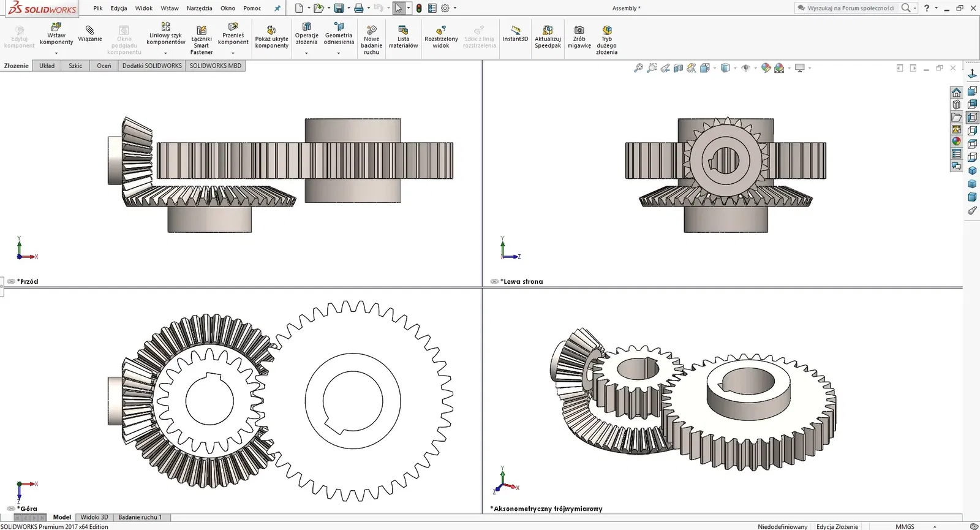This screenshot has height=530, width=980.
Task: Open Geometria odniesienia tool
Action: [339, 34]
